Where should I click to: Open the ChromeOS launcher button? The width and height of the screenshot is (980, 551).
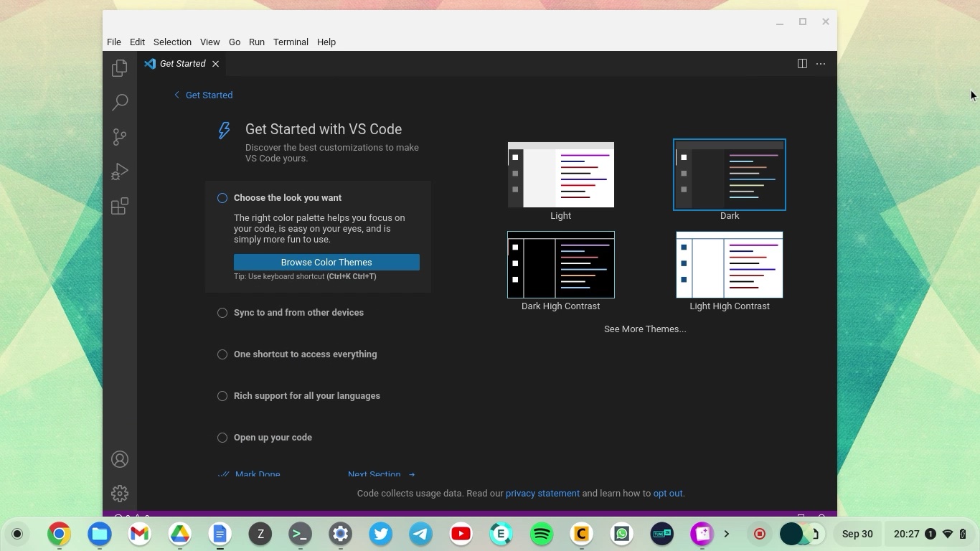17,534
